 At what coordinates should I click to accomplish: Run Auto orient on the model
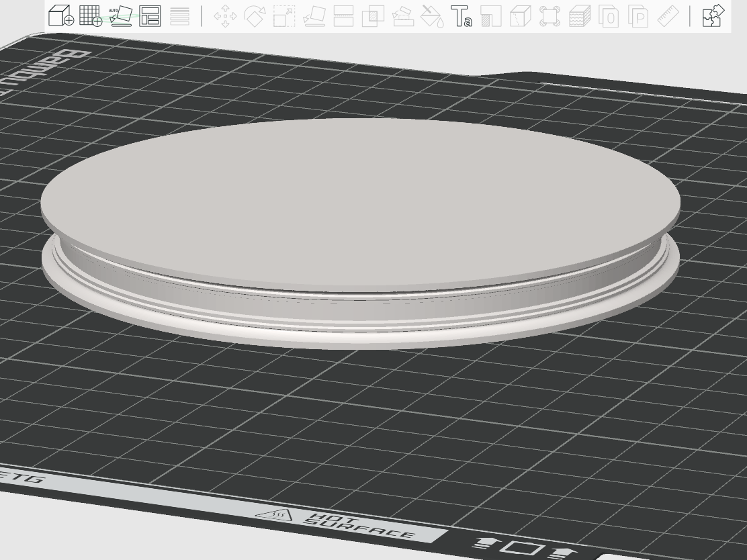[120, 15]
